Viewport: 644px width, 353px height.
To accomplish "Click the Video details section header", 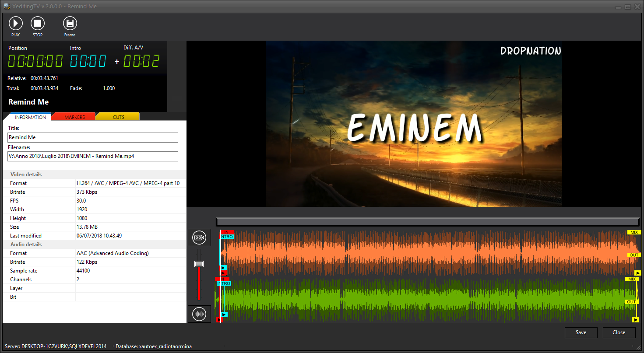I will (95, 174).
